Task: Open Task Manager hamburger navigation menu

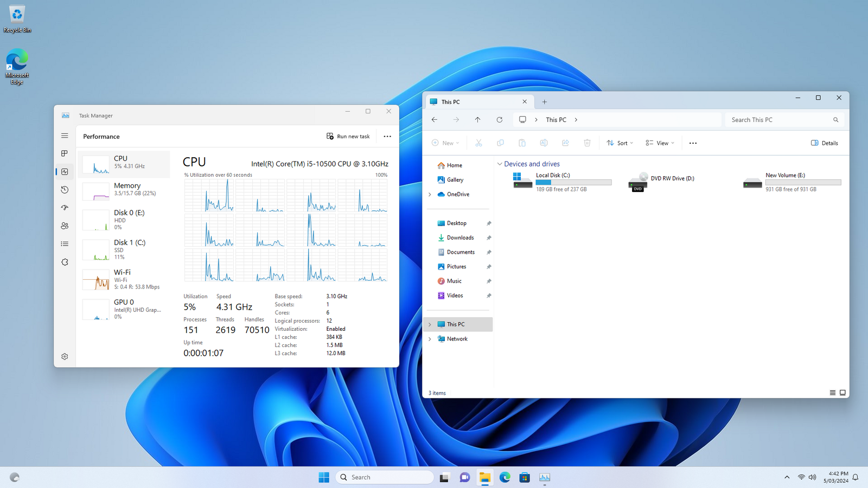Action: tap(65, 136)
